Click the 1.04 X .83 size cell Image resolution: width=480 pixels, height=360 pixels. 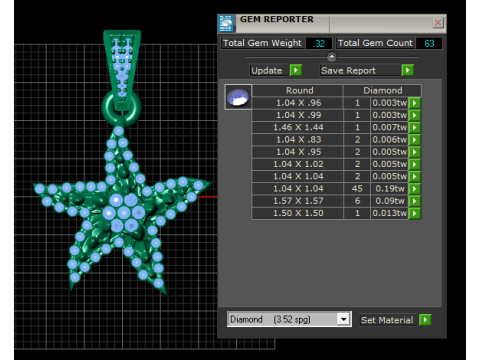(x=298, y=140)
